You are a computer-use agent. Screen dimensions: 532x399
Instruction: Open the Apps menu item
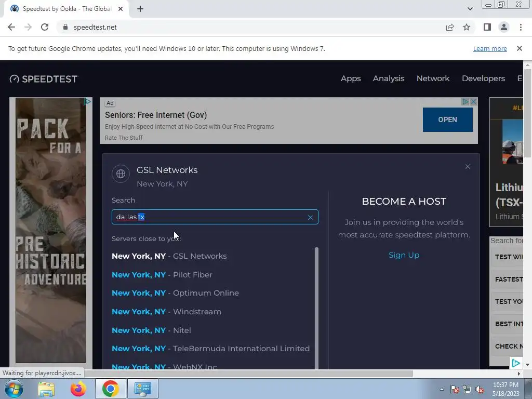[351, 78]
